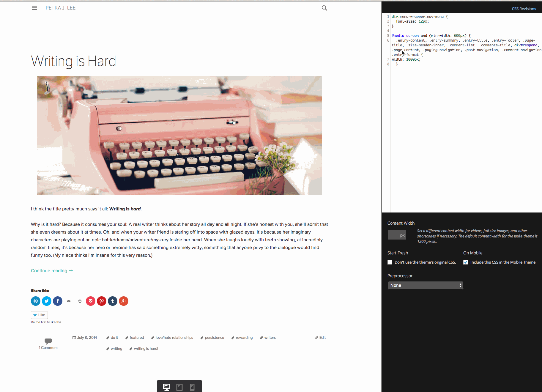Open the Writing is Hard post title
This screenshot has height=392, width=542.
pos(73,61)
